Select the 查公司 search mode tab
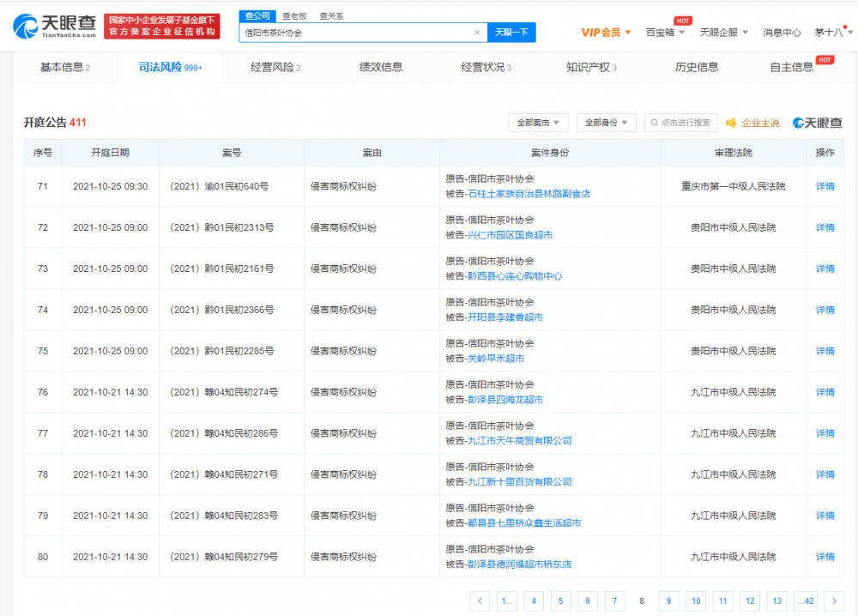Screen dimensions: 858x616 [257, 15]
